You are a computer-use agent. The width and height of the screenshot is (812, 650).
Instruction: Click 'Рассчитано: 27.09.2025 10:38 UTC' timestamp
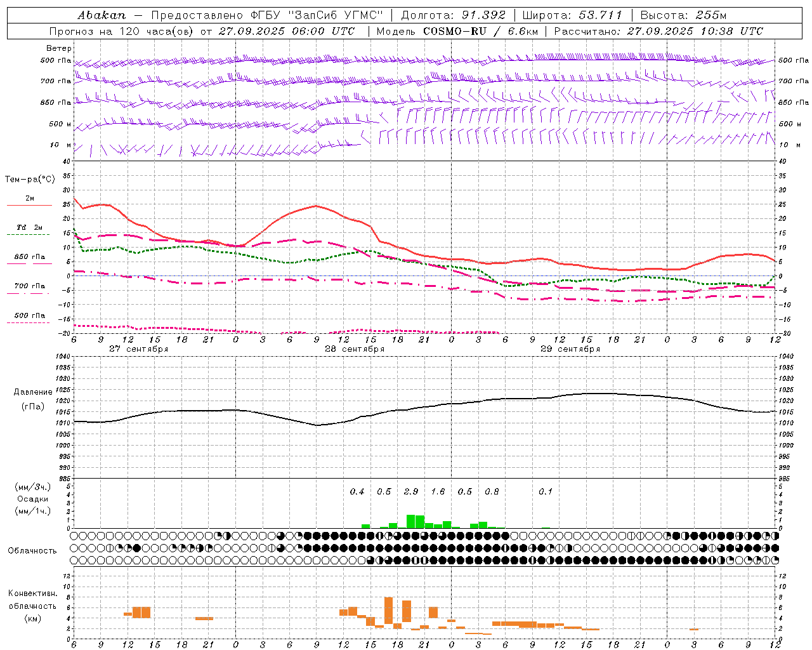click(x=658, y=31)
